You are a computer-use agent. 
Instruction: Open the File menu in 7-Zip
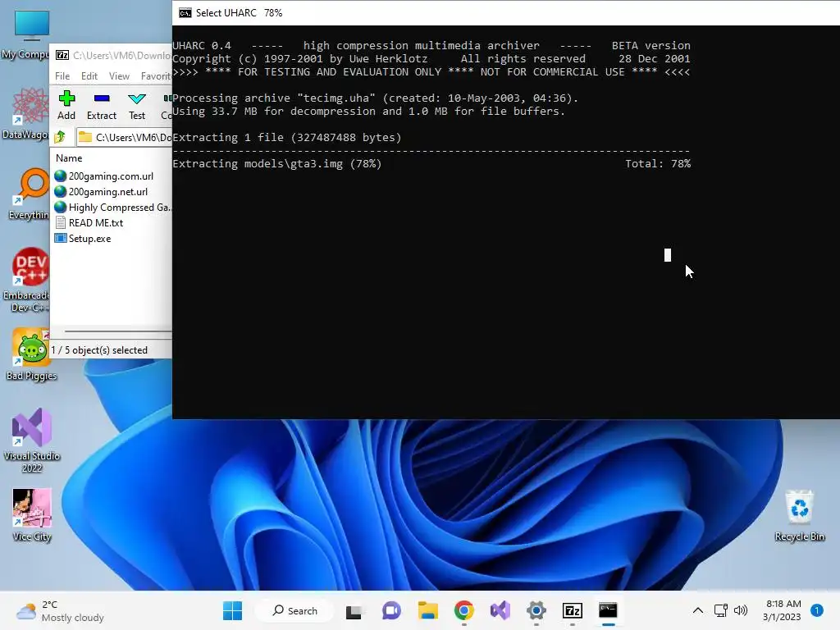(62, 76)
